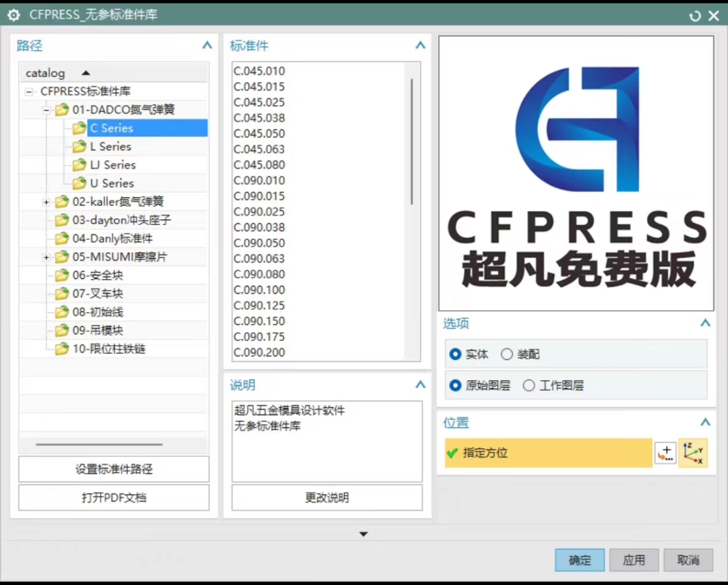The height and width of the screenshot is (585, 728).
Task: Select part C.090.150 in the list
Action: [259, 321]
